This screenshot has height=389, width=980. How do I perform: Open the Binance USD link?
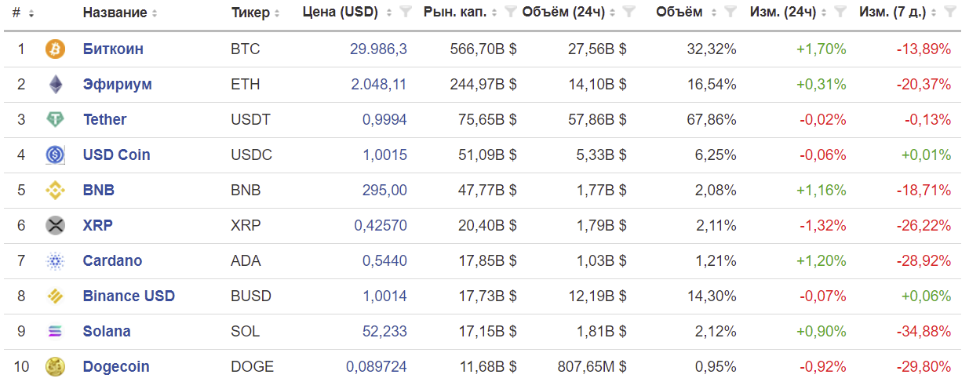tap(129, 296)
